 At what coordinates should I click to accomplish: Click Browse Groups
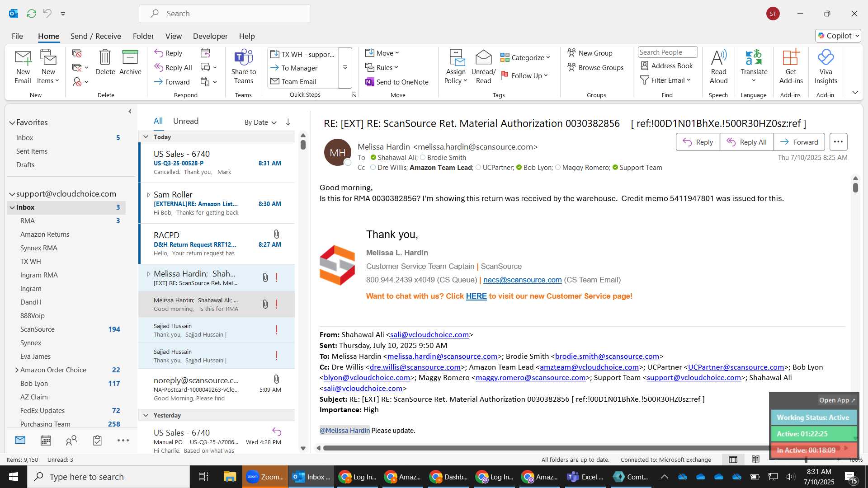pyautogui.click(x=596, y=67)
